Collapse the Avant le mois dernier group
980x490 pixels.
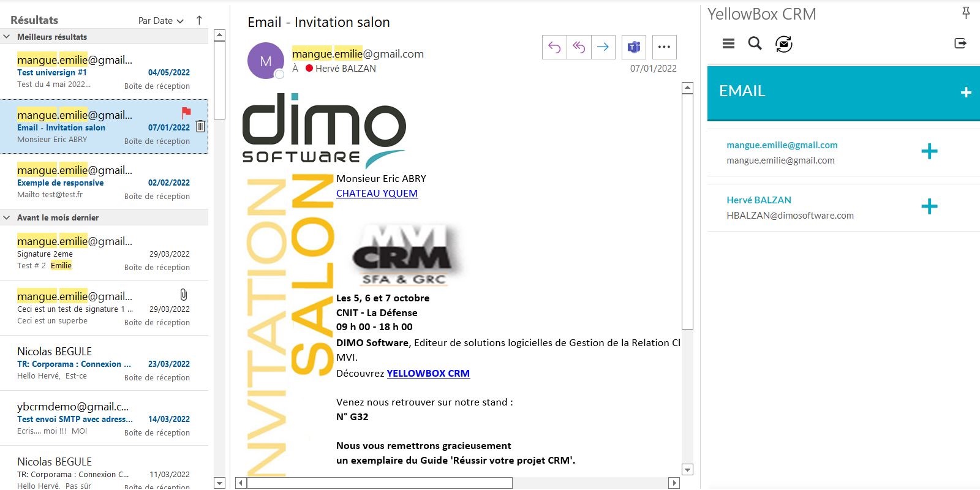7,217
